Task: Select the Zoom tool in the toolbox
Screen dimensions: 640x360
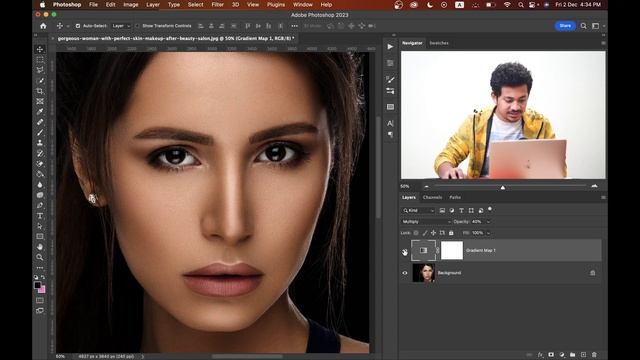Action: point(40,258)
